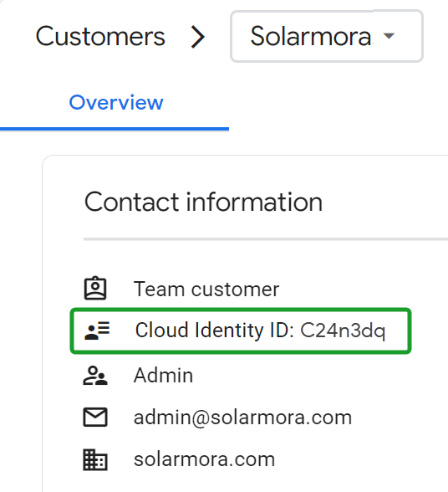Switch to the Overview tab
The image size is (448, 492).
click(x=116, y=102)
